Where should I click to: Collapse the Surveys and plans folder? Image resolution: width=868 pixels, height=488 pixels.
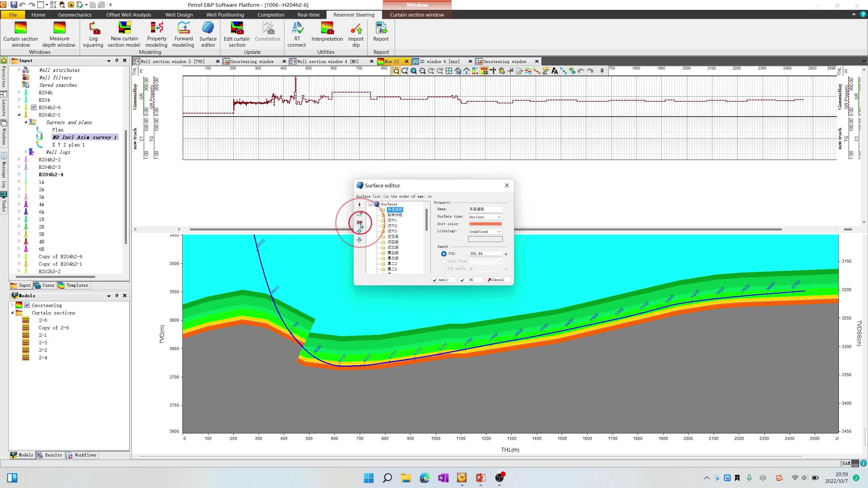[x=26, y=122]
